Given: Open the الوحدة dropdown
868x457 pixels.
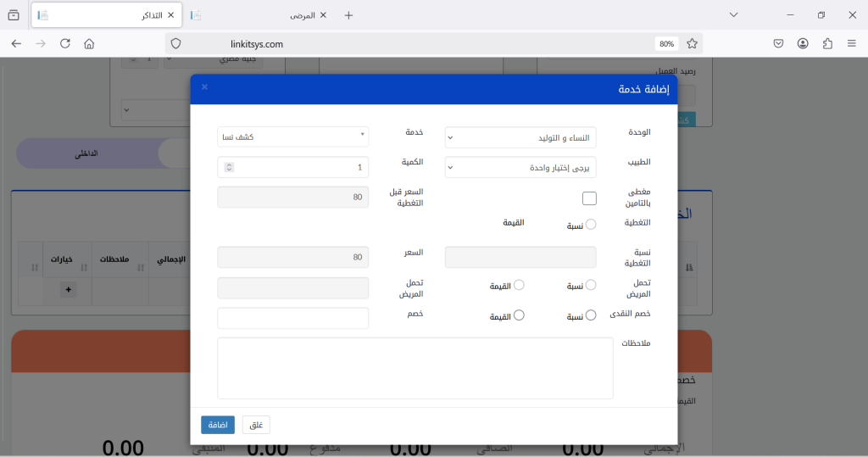Looking at the screenshot, I should 520,137.
